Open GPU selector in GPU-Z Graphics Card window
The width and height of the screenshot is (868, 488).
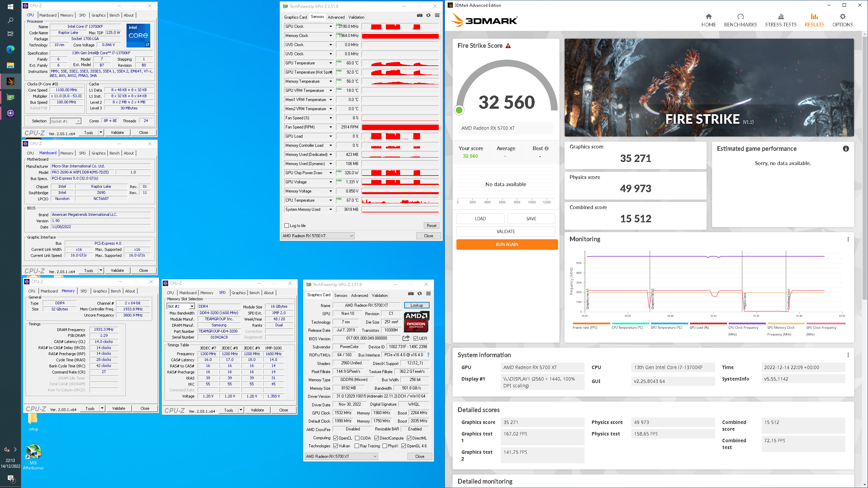point(341,456)
